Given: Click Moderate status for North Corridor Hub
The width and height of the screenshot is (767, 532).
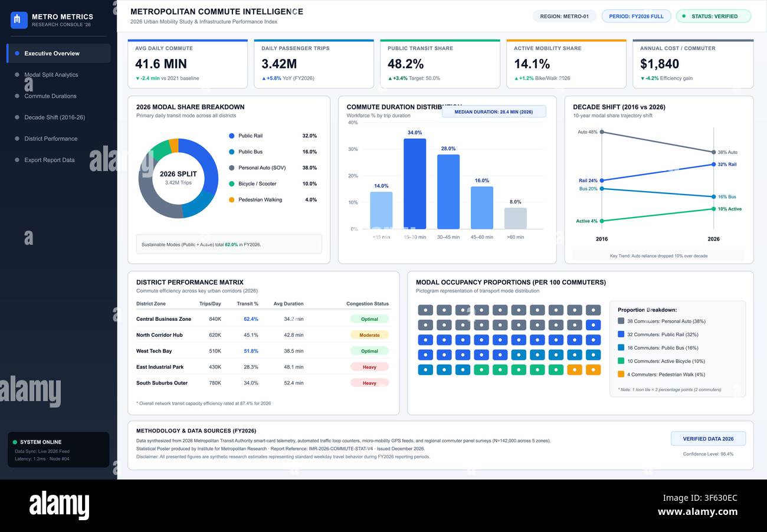Looking at the screenshot, I should 369,335.
